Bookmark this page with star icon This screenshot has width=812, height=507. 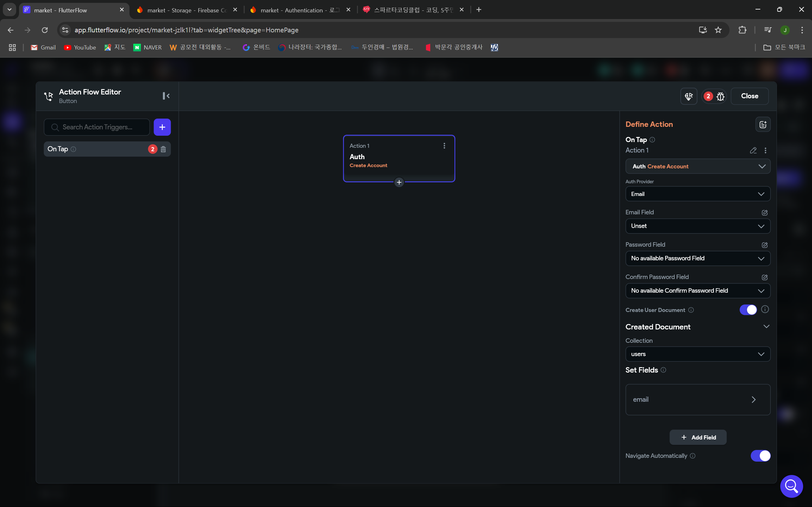[x=718, y=30]
